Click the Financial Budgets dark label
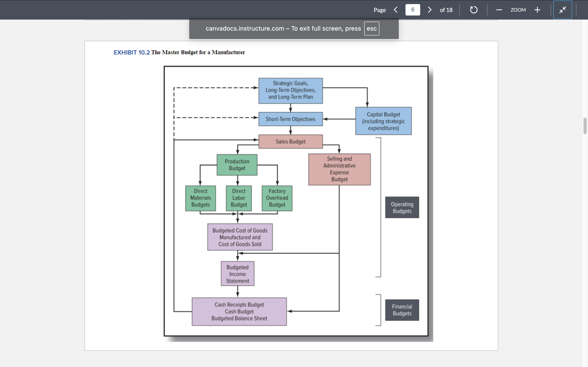 [x=402, y=310]
